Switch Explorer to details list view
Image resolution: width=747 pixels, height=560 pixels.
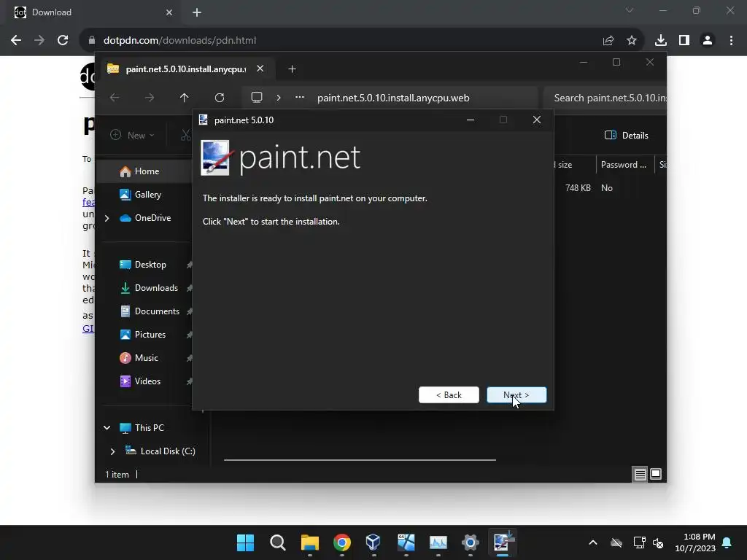pyautogui.click(x=640, y=474)
